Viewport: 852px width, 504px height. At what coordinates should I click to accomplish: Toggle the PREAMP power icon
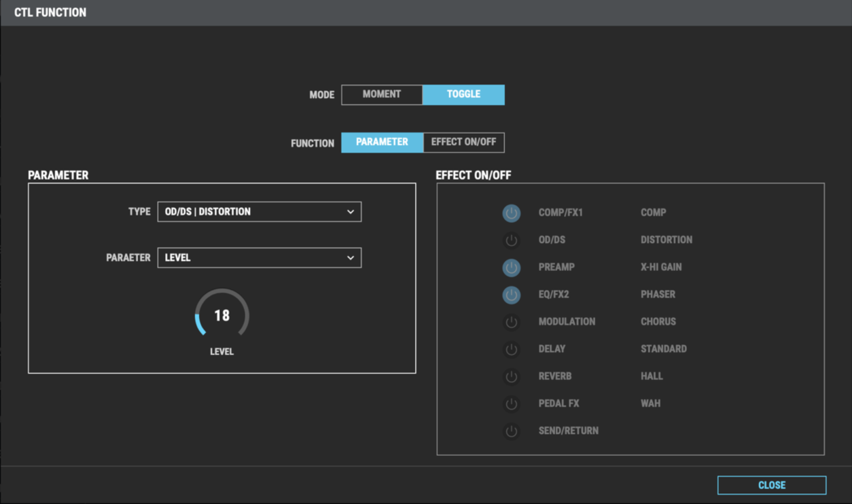coord(511,267)
